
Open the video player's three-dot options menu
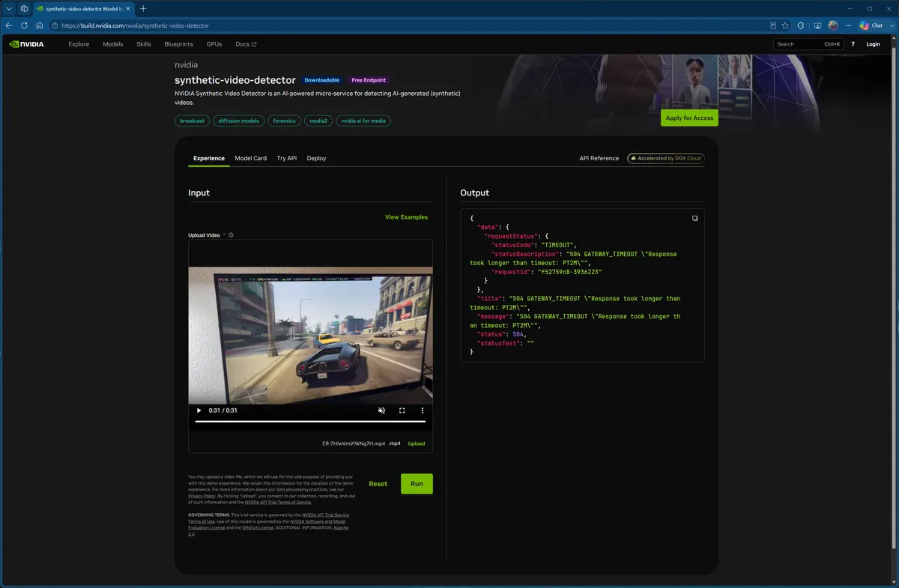(x=423, y=410)
